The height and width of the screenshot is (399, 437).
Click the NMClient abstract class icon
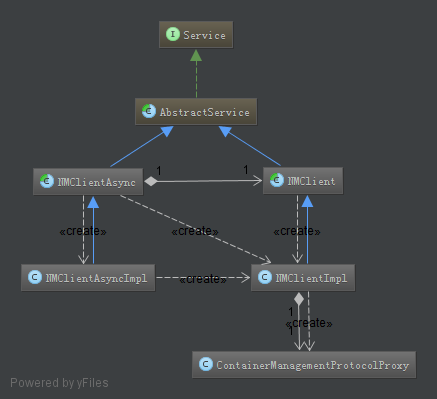(277, 180)
